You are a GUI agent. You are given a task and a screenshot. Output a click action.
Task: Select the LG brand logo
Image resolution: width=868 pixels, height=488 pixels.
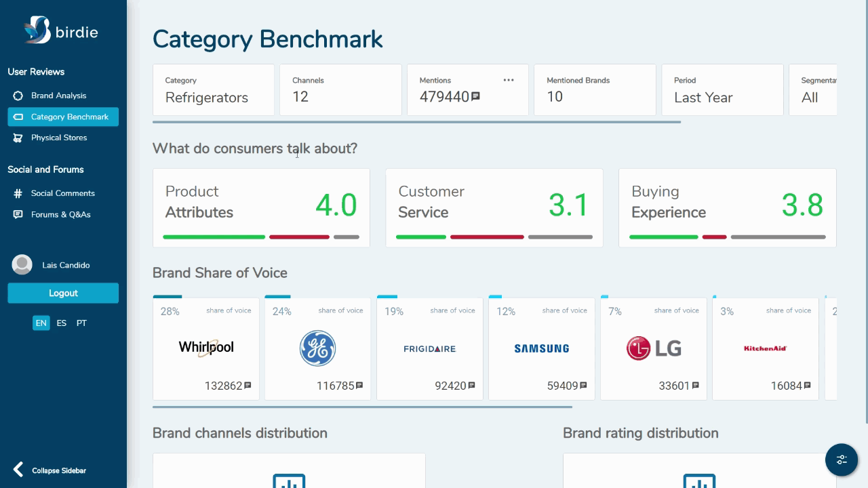(x=654, y=348)
